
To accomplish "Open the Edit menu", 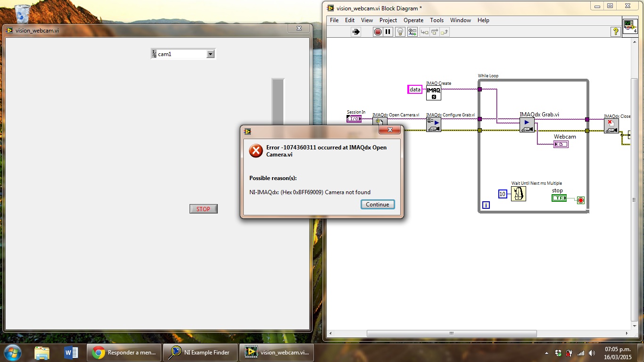I will [x=350, y=20].
